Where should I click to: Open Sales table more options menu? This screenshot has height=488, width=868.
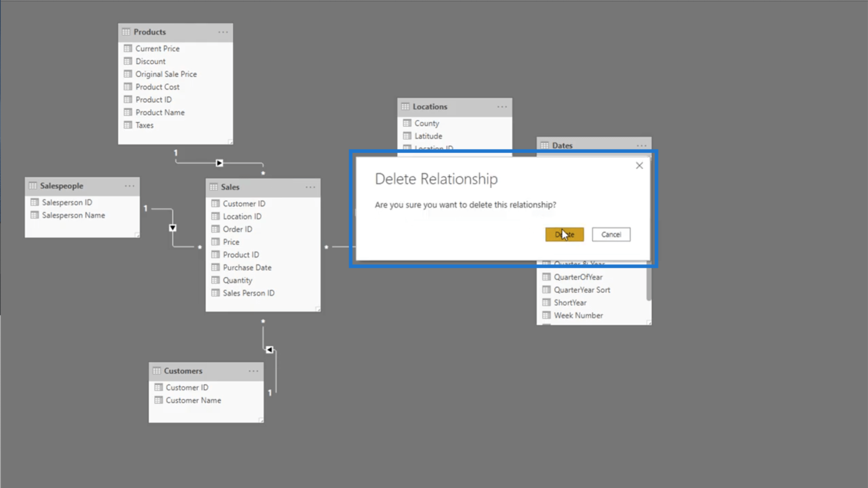click(x=310, y=187)
